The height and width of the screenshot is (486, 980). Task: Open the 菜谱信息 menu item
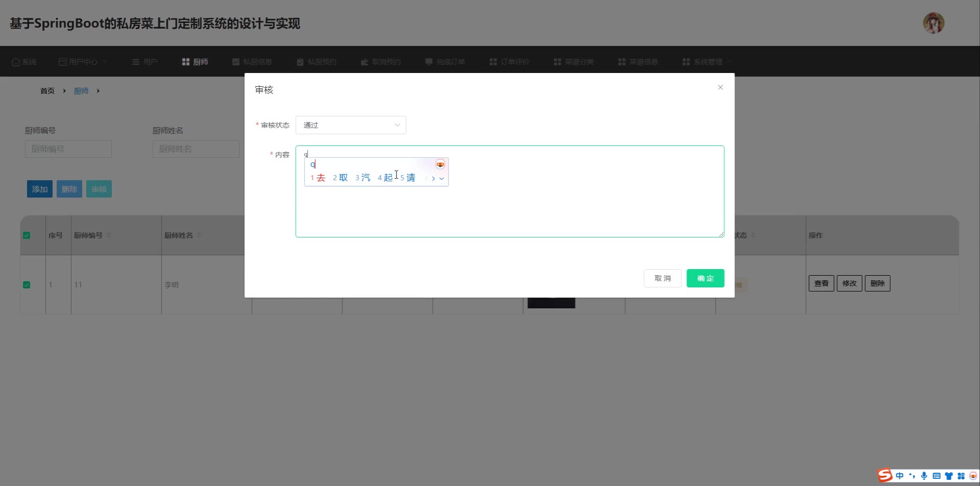tap(638, 62)
